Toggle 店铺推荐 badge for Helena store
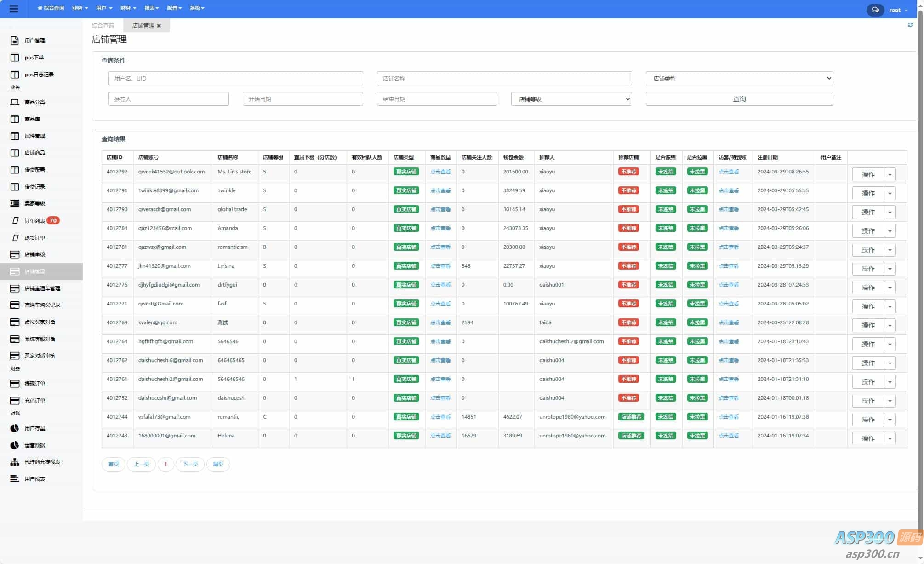The width and height of the screenshot is (924, 564). (630, 436)
